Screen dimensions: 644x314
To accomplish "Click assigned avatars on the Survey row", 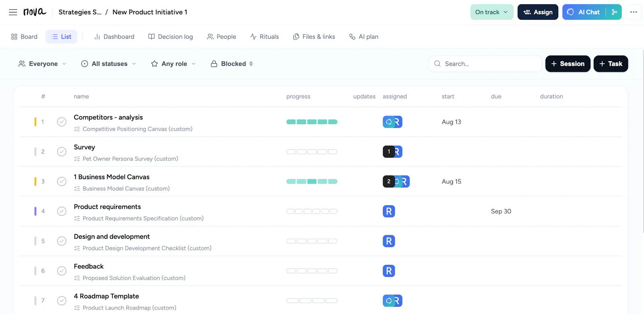I will coord(392,152).
